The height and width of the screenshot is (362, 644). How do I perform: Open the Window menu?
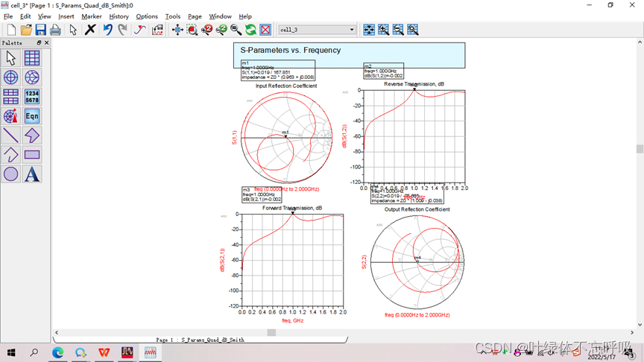coord(221,16)
